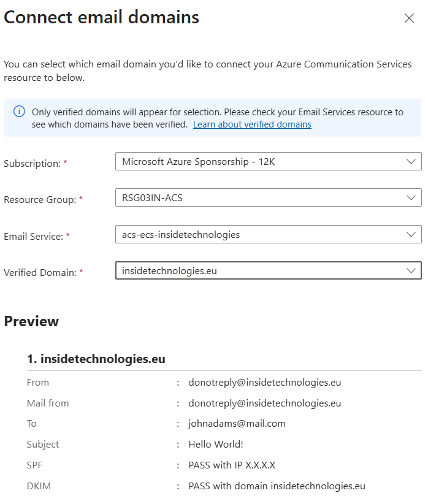Click the johnadams@mail.com recipient address
Viewport: 428px width, 504px height.
click(237, 424)
